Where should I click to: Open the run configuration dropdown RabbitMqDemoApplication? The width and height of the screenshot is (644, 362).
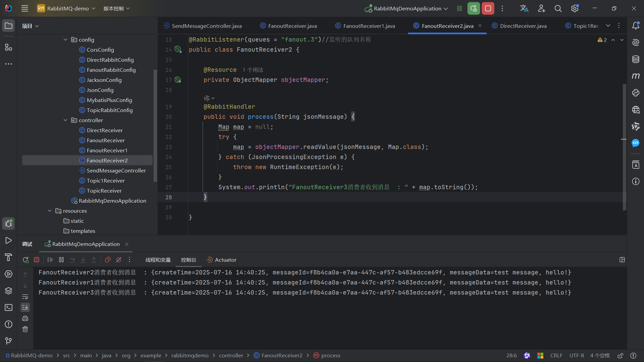pyautogui.click(x=406, y=8)
